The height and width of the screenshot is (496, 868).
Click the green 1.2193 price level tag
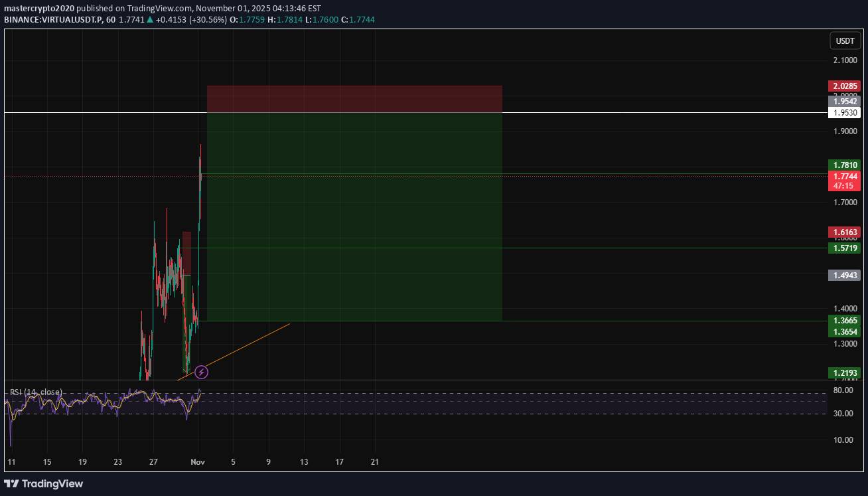(843, 373)
